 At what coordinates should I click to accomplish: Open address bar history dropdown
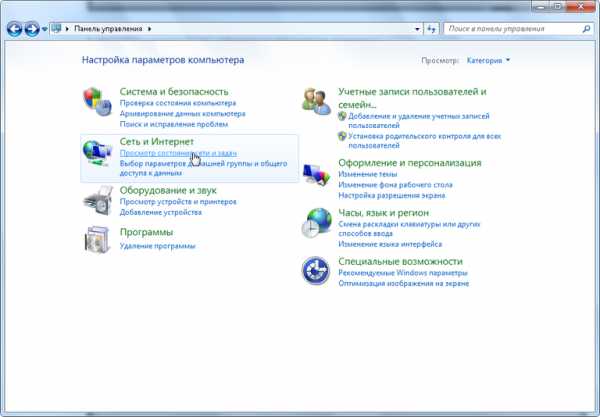tap(417, 29)
